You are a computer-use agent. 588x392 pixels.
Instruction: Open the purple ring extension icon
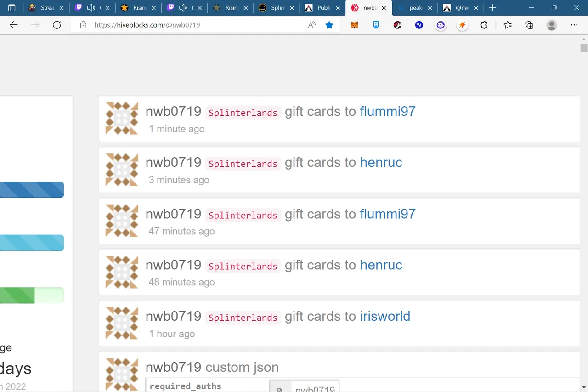(x=441, y=25)
